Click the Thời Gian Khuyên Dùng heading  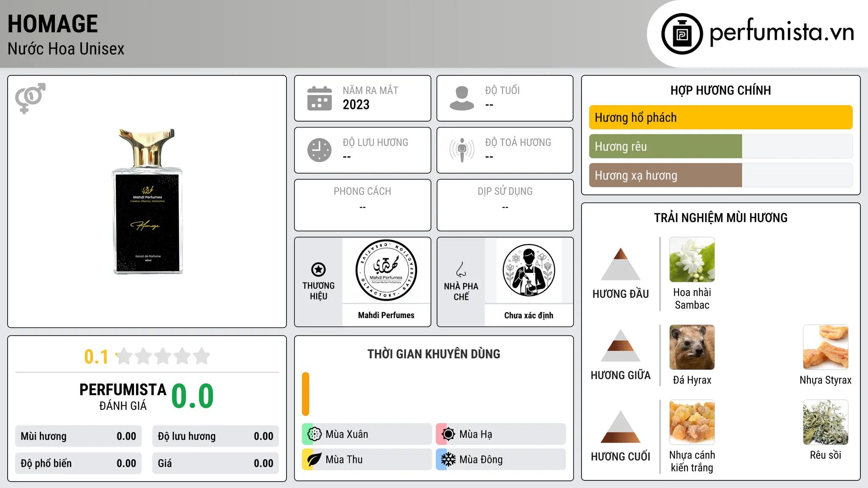(x=434, y=354)
